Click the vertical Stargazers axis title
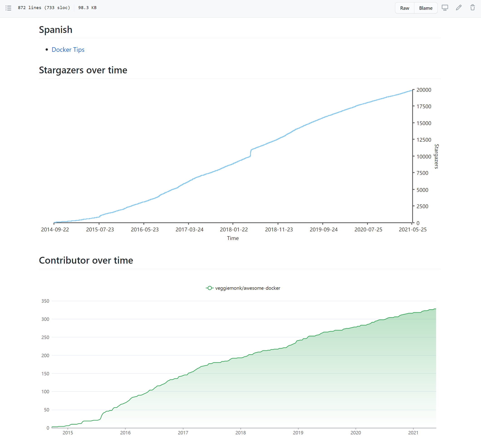Viewport: 481px width, 448px height. [436, 156]
